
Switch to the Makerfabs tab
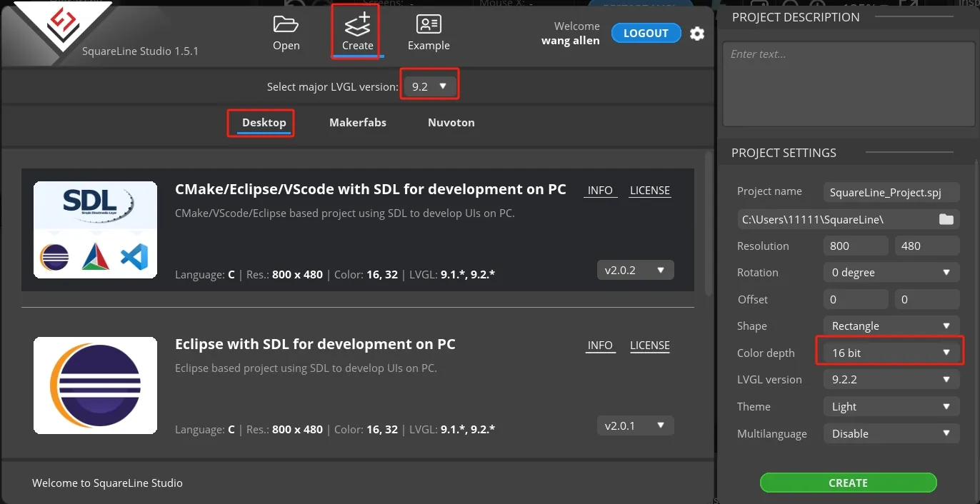pos(358,123)
